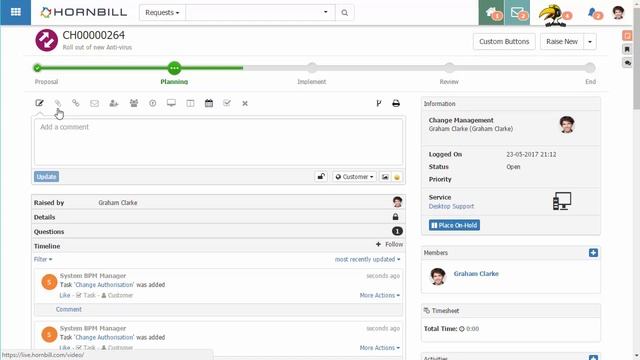Add a member with Members plus button
640x360 pixels.
coord(593,253)
